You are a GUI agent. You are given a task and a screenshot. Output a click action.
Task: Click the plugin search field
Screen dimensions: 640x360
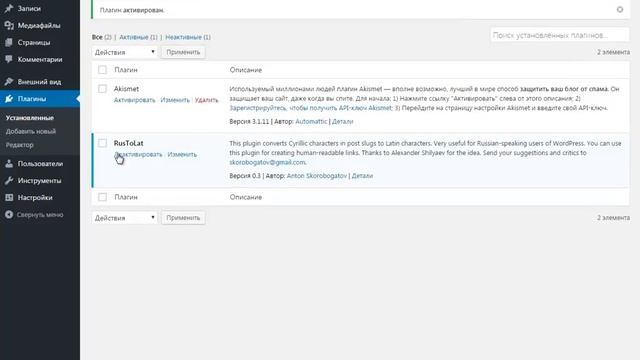tap(559, 35)
